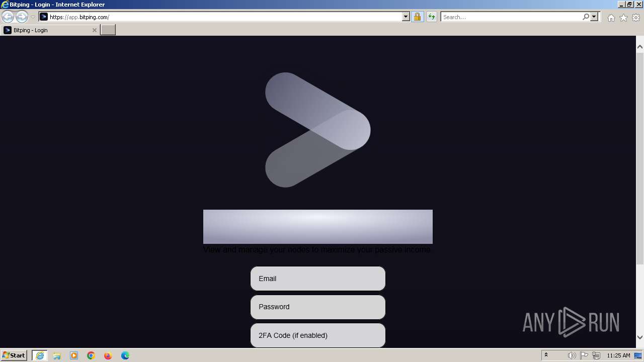Show hidden system tray icons

click(546, 355)
